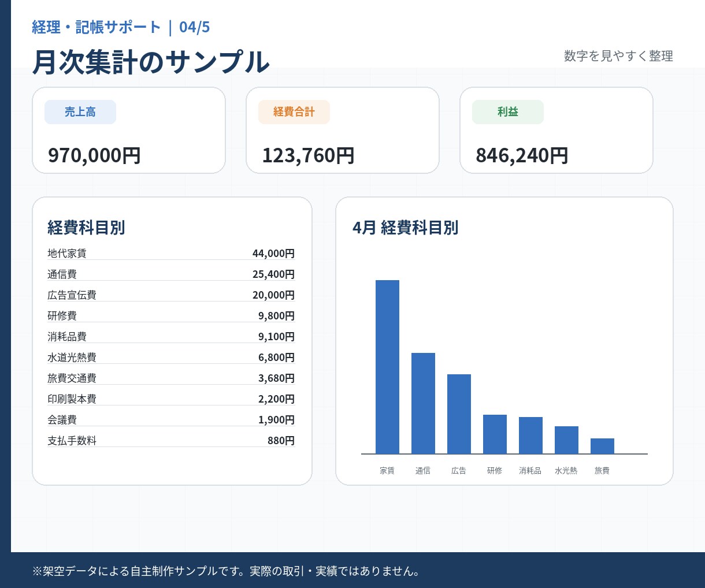Select the 旅費交通費 row label
The height and width of the screenshot is (588, 705).
(x=72, y=378)
